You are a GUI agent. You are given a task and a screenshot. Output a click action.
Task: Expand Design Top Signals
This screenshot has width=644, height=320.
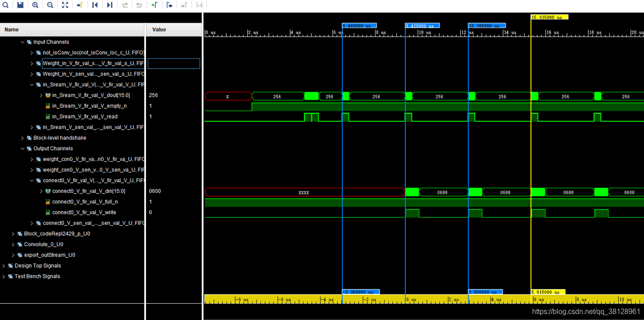[4, 266]
